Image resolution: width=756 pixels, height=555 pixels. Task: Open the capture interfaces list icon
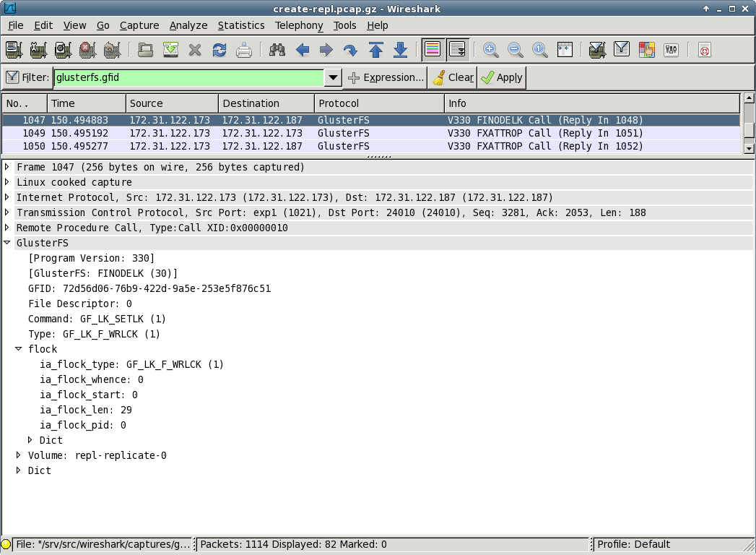click(14, 50)
